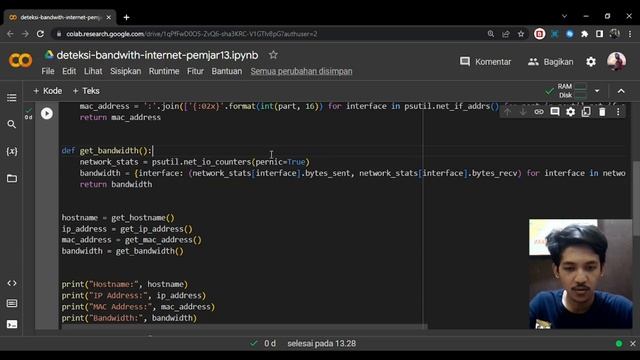Reload the browser page
This screenshot has width=640, height=360.
point(40,34)
